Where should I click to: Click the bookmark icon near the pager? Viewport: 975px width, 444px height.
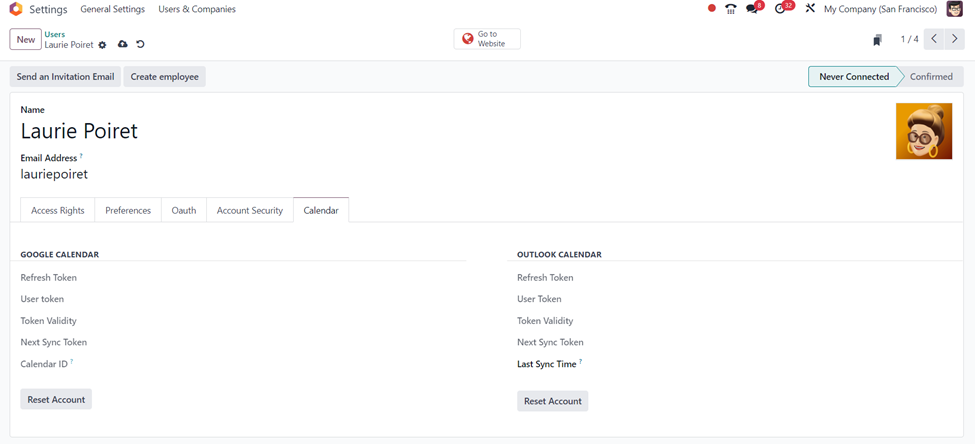click(877, 40)
